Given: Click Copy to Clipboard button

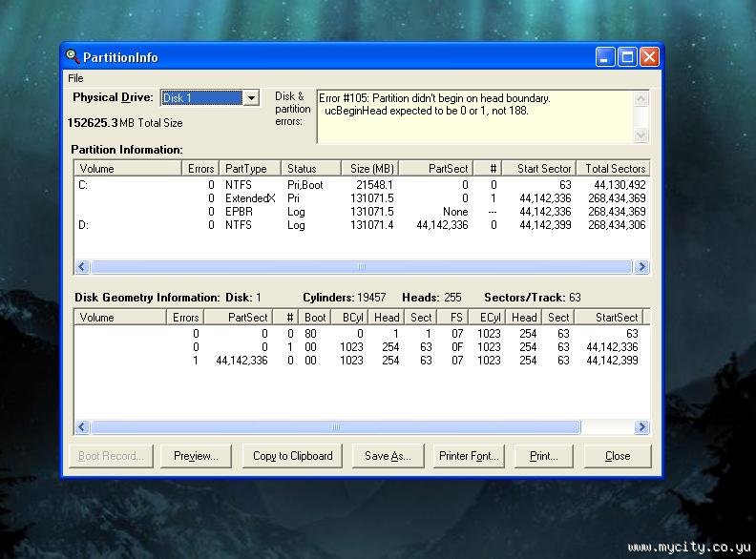Looking at the screenshot, I should 292,456.
